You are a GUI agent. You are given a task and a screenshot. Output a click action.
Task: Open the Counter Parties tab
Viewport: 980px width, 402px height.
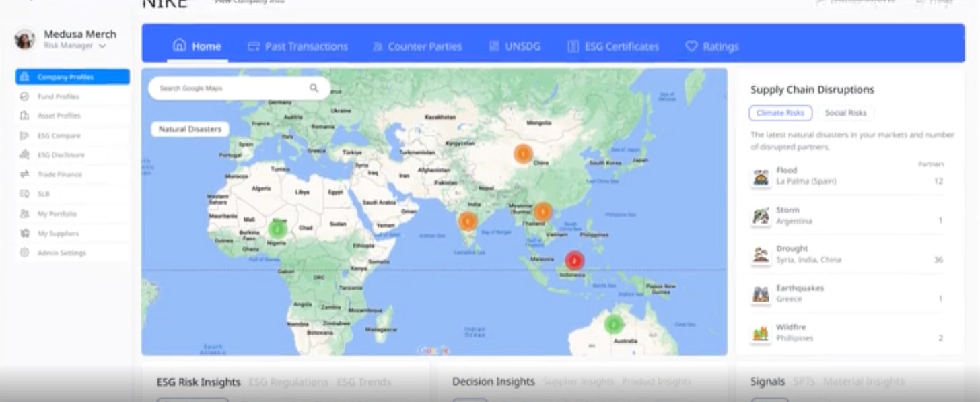pos(417,46)
